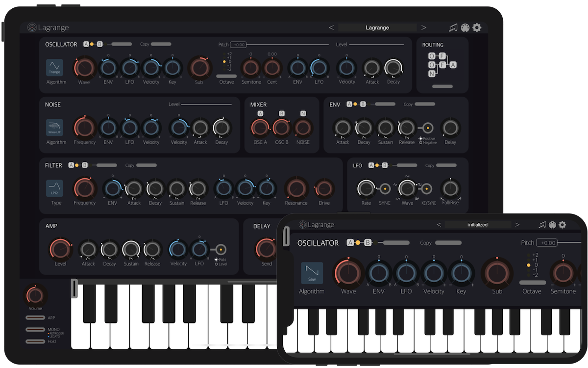
Task: Click the phone's oscillator Wave knob
Action: 348,273
